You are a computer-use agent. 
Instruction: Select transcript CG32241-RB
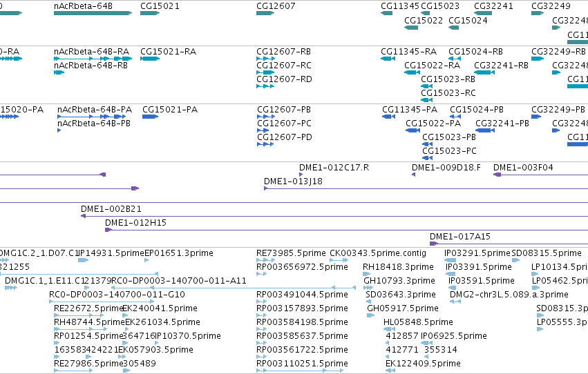(x=484, y=72)
